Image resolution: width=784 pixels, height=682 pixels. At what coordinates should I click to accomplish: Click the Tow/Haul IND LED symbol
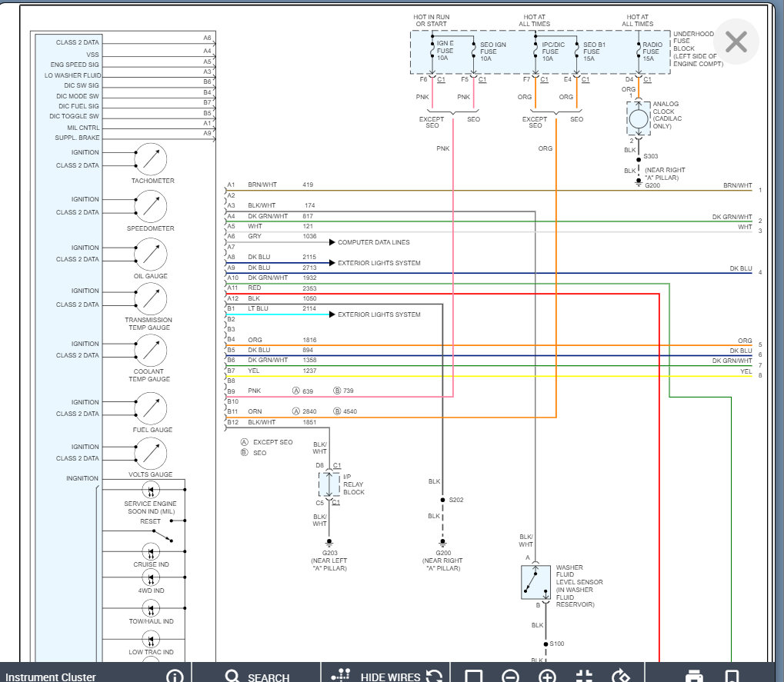pyautogui.click(x=151, y=608)
